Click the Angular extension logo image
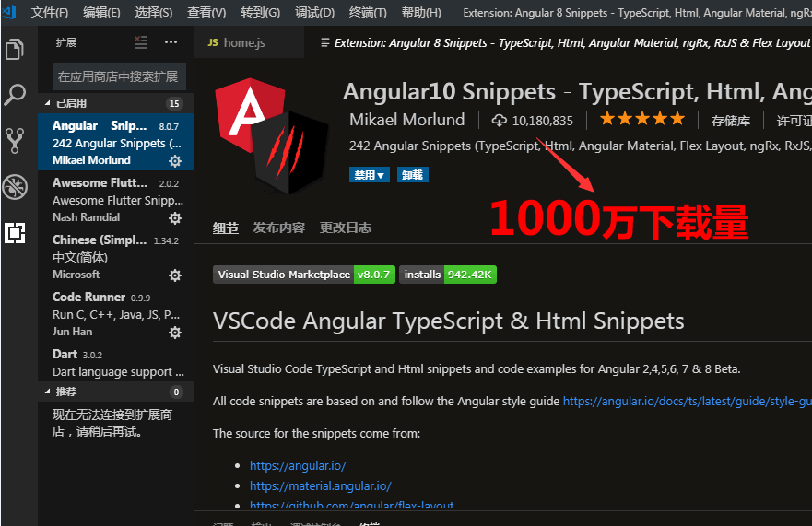This screenshot has width=812, height=526. click(x=272, y=136)
